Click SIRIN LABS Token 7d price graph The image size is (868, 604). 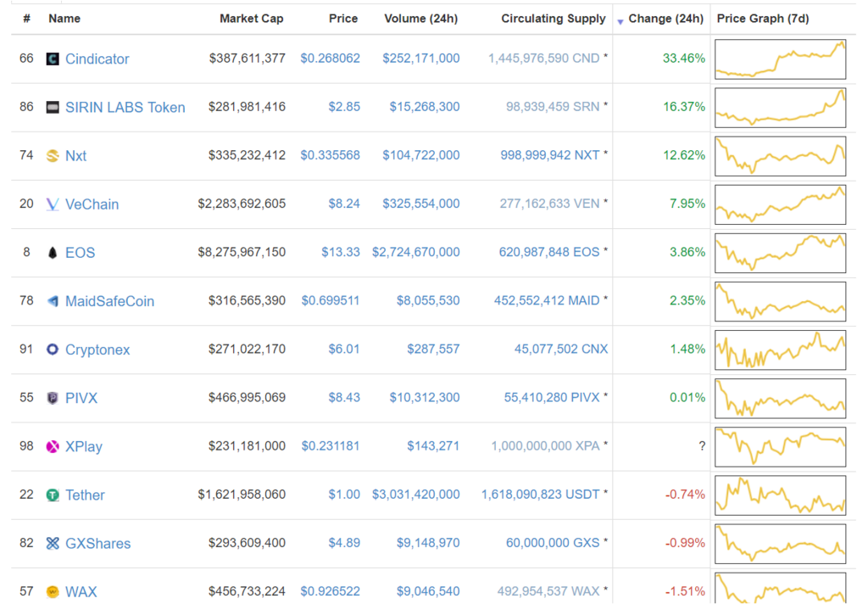pyautogui.click(x=780, y=108)
